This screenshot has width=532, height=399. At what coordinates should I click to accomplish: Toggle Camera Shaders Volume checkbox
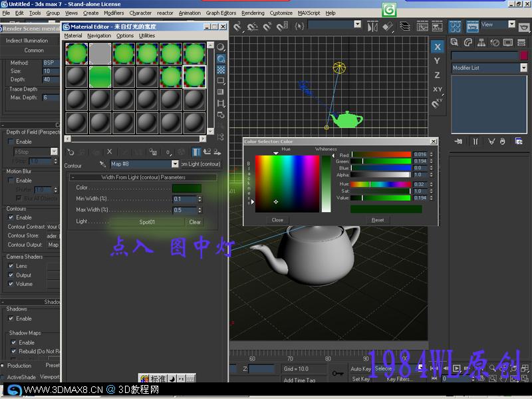coord(11,284)
